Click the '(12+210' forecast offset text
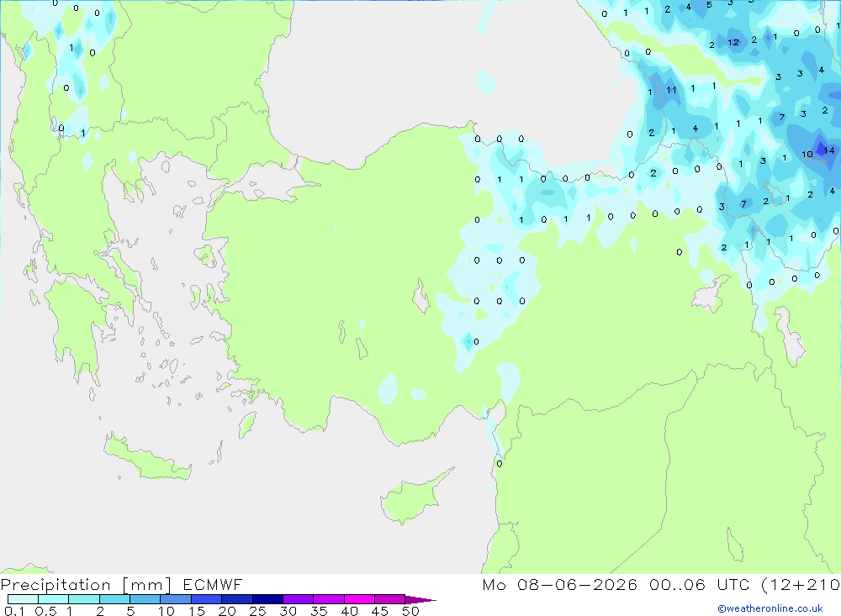The height and width of the screenshot is (616, 841). [x=801, y=585]
